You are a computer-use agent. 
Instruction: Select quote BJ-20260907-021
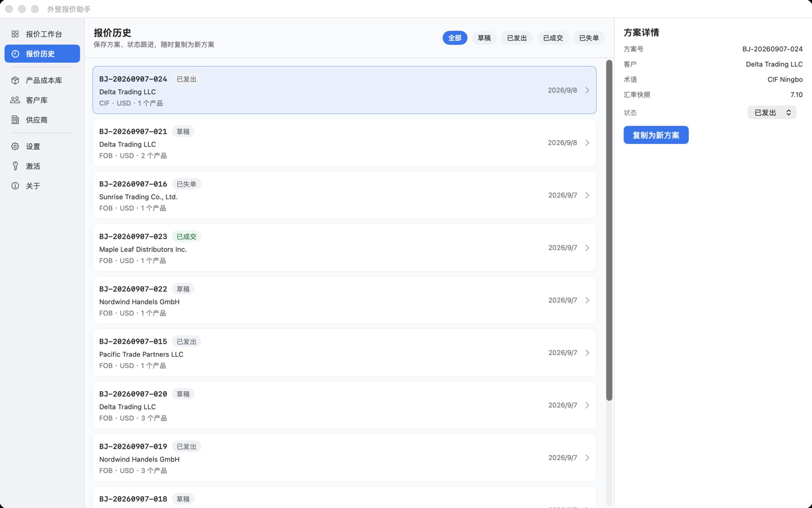pos(344,143)
